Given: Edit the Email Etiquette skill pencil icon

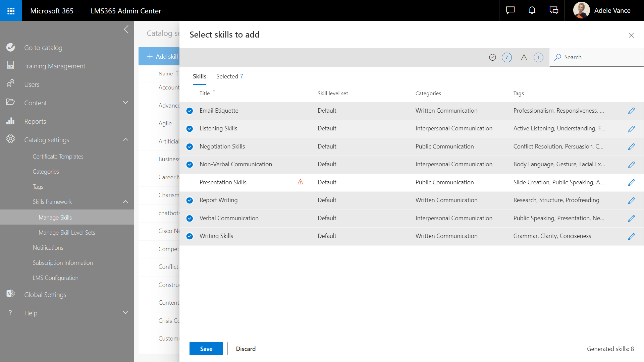Looking at the screenshot, I should 631,111.
